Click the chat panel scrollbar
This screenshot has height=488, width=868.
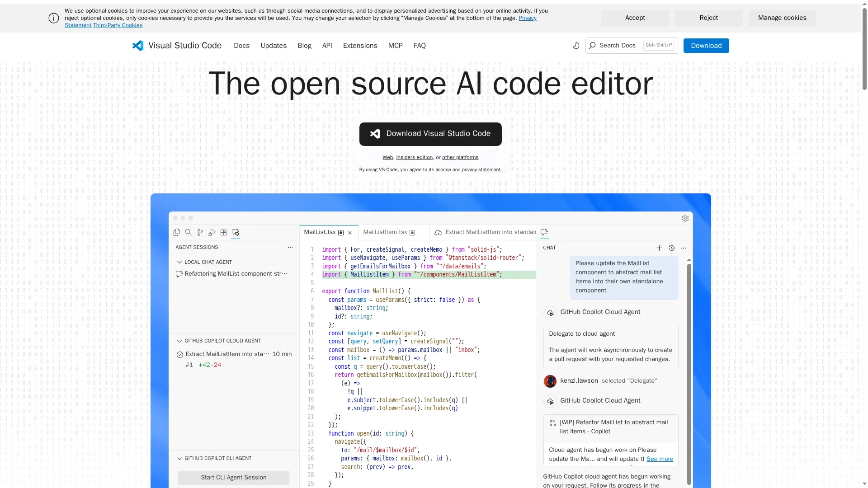(x=689, y=371)
